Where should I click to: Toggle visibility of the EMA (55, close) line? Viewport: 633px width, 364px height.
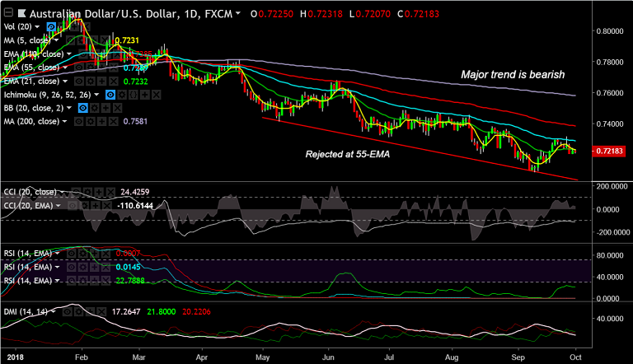tap(79, 68)
